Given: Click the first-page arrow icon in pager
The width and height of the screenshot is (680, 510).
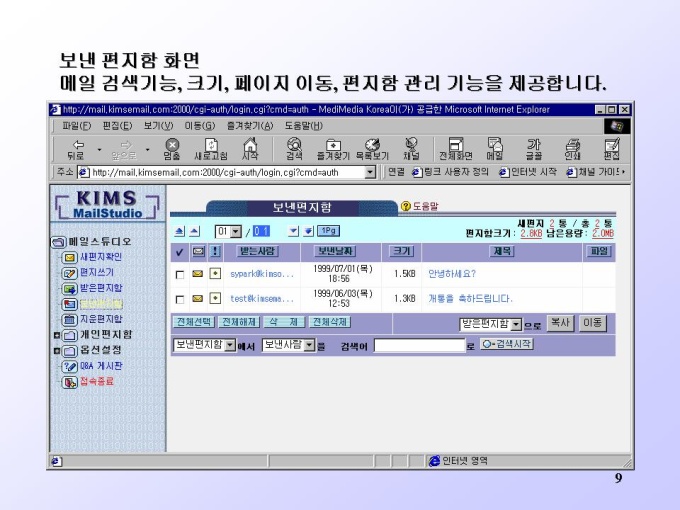Looking at the screenshot, I should [x=180, y=232].
